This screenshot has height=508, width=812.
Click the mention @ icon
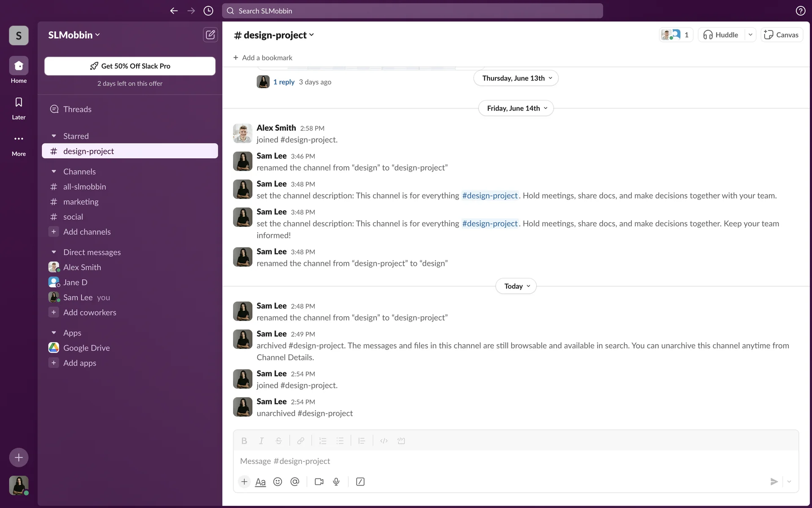295,482
